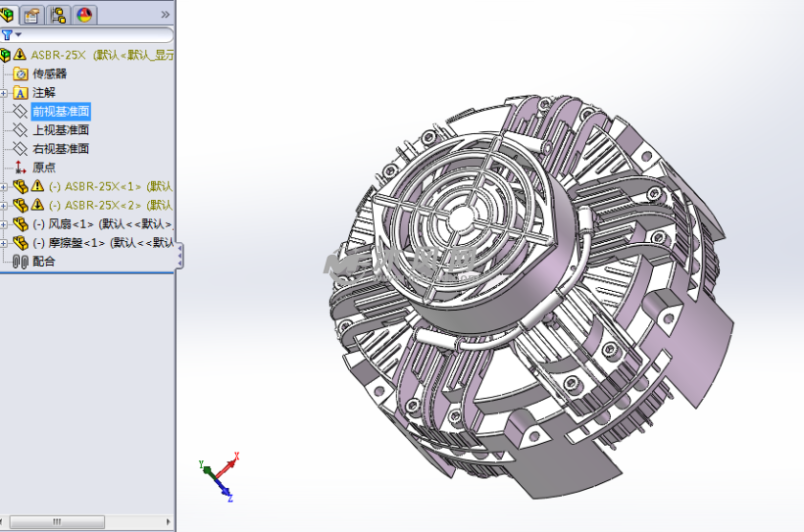804x532 pixels.
Task: Expand the 注解 annotations node
Action: [x=4, y=93]
